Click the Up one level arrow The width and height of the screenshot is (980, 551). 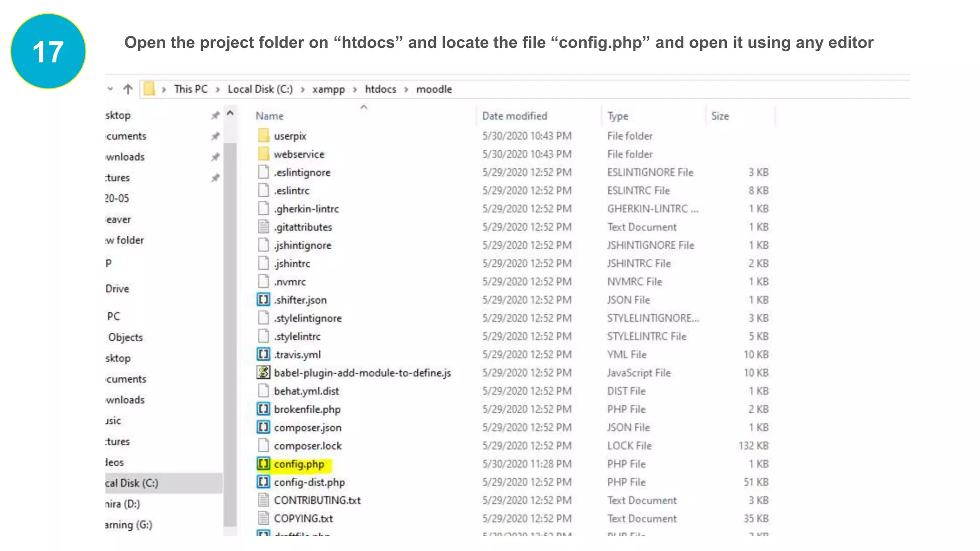(x=128, y=89)
